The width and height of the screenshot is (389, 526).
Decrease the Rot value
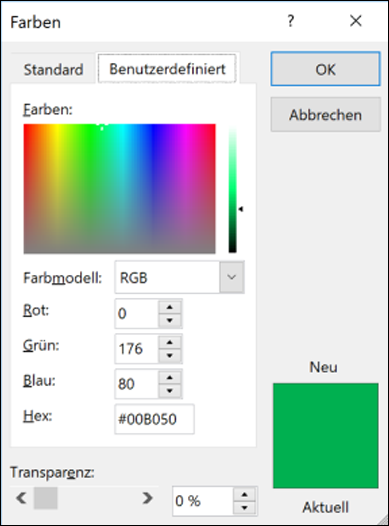tap(170, 320)
